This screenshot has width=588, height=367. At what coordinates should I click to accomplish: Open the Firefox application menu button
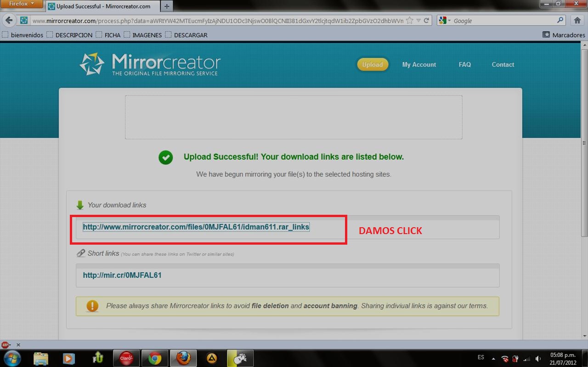click(x=22, y=4)
